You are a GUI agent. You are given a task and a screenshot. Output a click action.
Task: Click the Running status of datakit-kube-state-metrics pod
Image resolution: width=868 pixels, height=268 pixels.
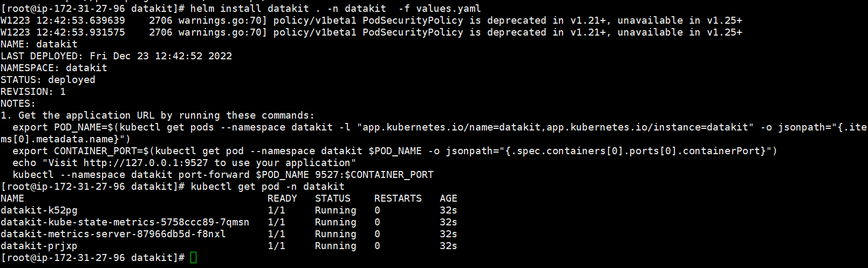[336, 222]
